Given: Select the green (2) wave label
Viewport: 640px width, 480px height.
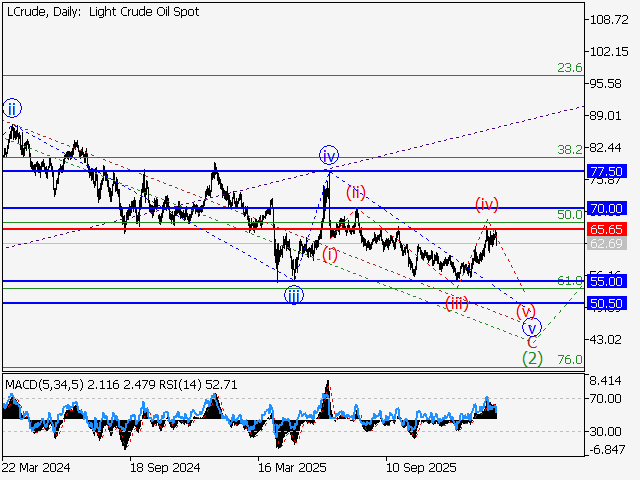Looking at the screenshot, I should click(533, 358).
